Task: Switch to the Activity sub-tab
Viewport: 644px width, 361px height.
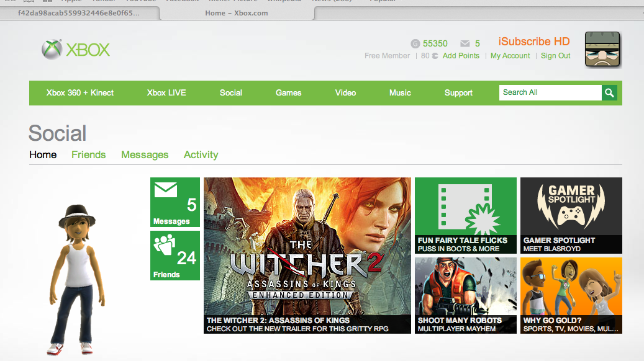Action: tap(201, 154)
